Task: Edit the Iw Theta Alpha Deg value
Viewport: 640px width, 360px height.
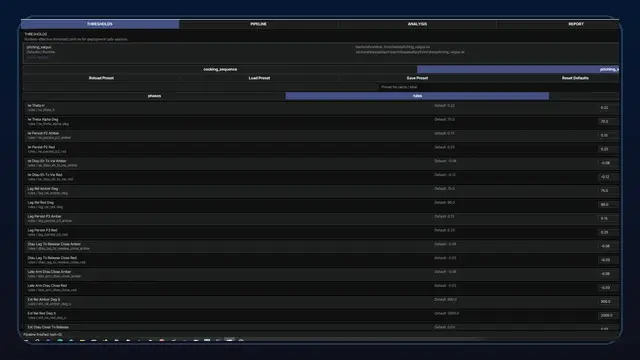Action: (608, 122)
